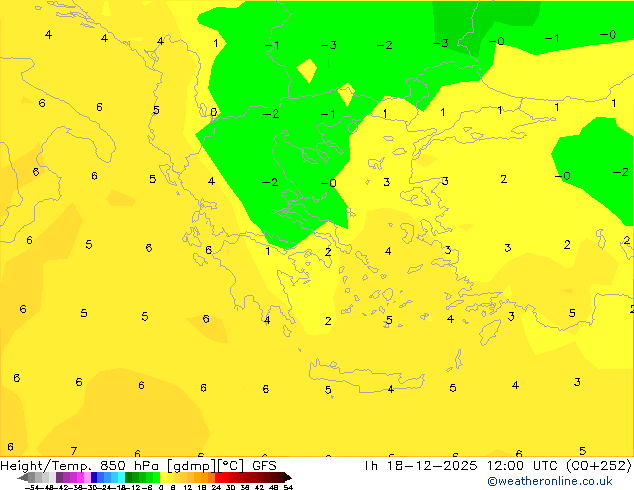Click the chart title "Height/Temp. 850 hPa"
The image size is (634, 490).
(79, 466)
